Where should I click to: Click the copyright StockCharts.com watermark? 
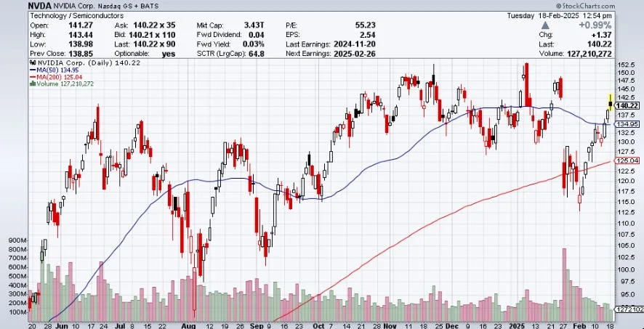[586, 6]
